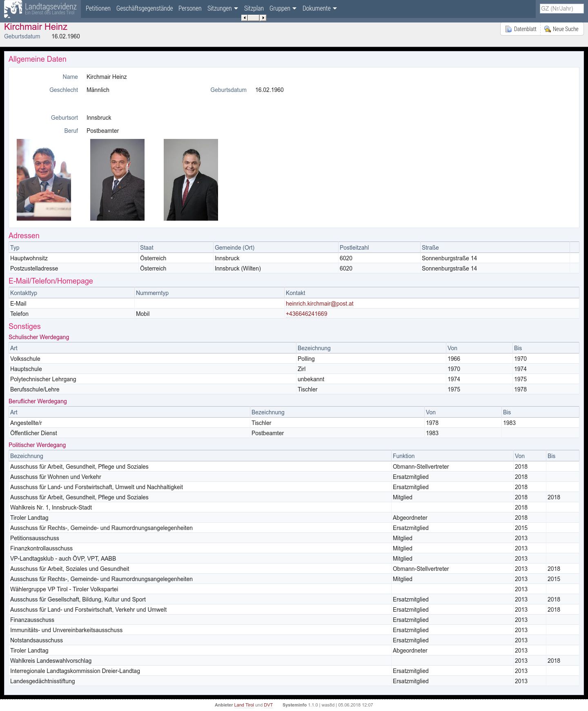Open the Geschäftsgegenstände menu item

pyautogui.click(x=145, y=8)
